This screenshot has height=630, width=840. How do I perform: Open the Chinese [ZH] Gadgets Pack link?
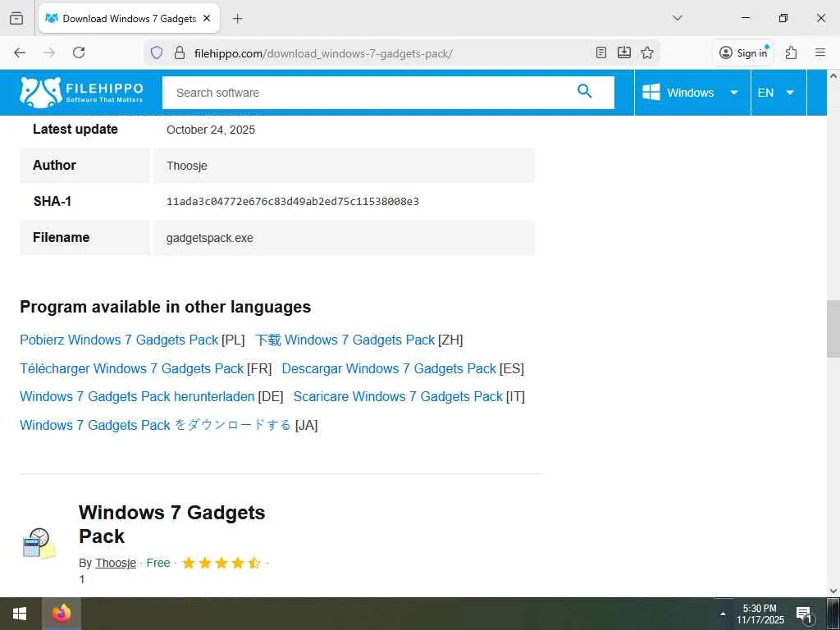[x=345, y=340]
